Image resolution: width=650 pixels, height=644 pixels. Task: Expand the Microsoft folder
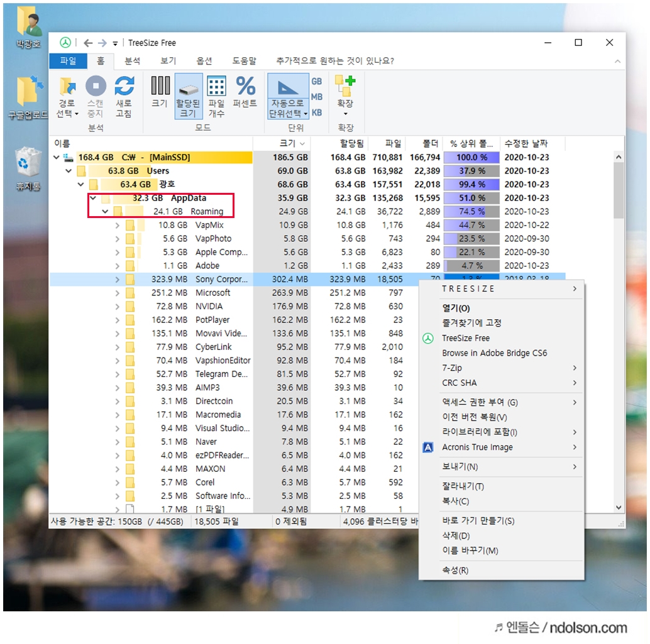pos(118,293)
